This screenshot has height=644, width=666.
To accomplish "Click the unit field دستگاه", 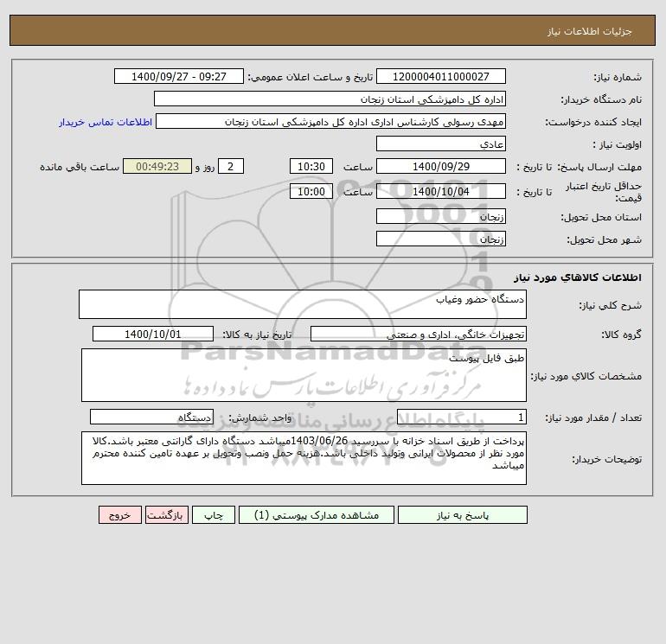I will pos(151,418).
